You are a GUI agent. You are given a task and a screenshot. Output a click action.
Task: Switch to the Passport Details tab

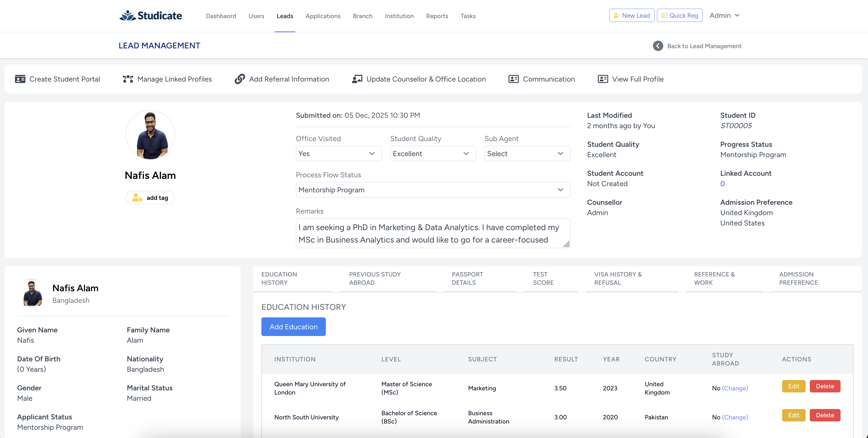coord(467,279)
